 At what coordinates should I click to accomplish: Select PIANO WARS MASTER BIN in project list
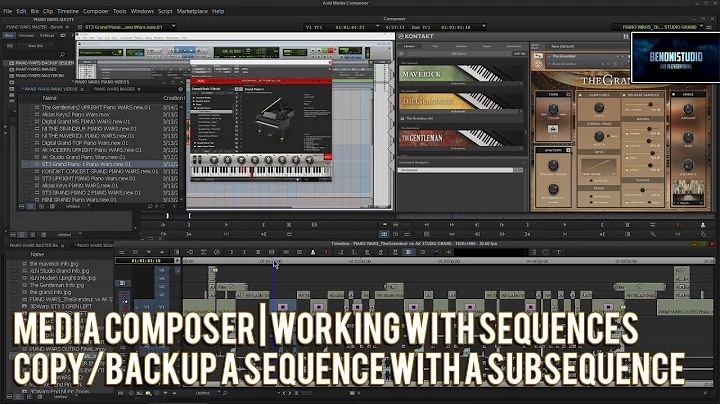39,75
